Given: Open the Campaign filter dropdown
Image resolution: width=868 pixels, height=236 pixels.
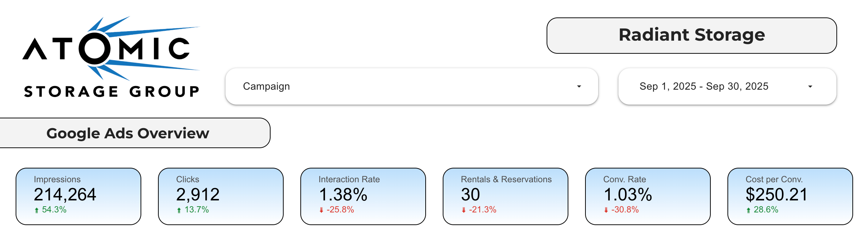Looking at the screenshot, I should click(x=411, y=86).
